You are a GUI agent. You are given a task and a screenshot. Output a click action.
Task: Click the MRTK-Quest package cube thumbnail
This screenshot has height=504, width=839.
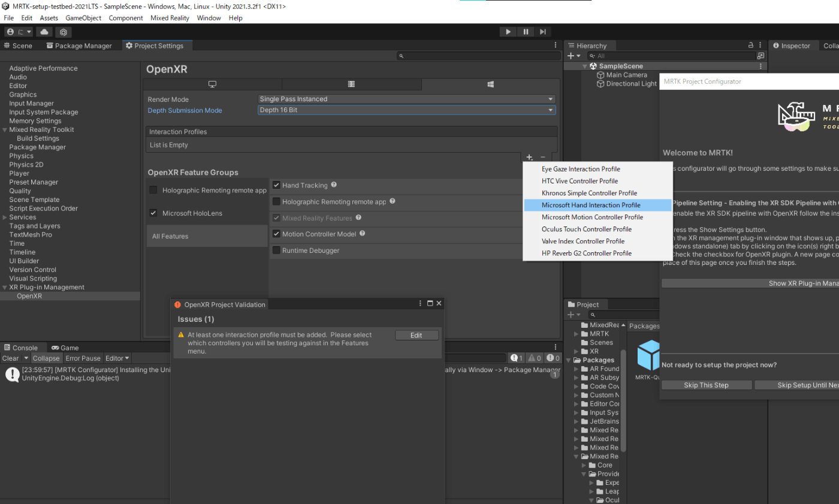pos(648,356)
